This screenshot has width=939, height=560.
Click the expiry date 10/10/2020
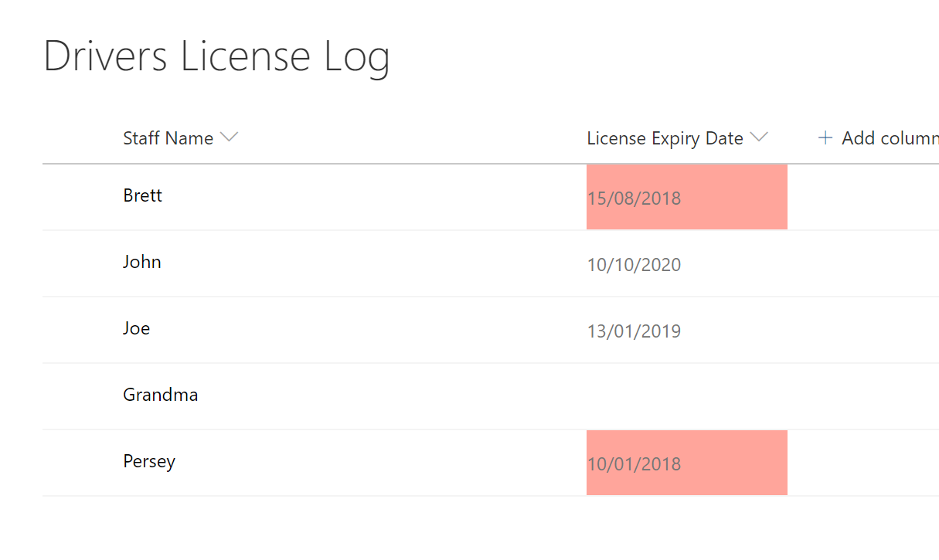[634, 265]
